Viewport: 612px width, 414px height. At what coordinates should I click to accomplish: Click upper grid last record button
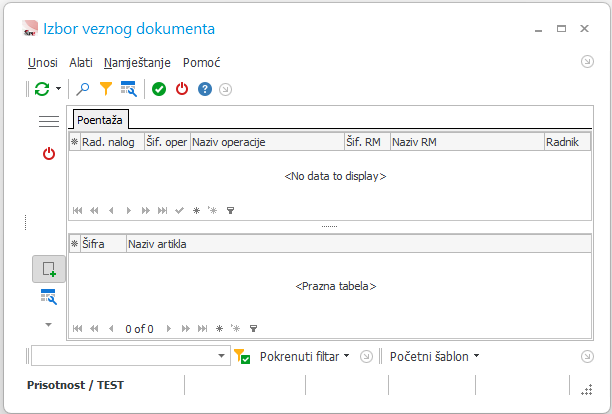tap(162, 211)
